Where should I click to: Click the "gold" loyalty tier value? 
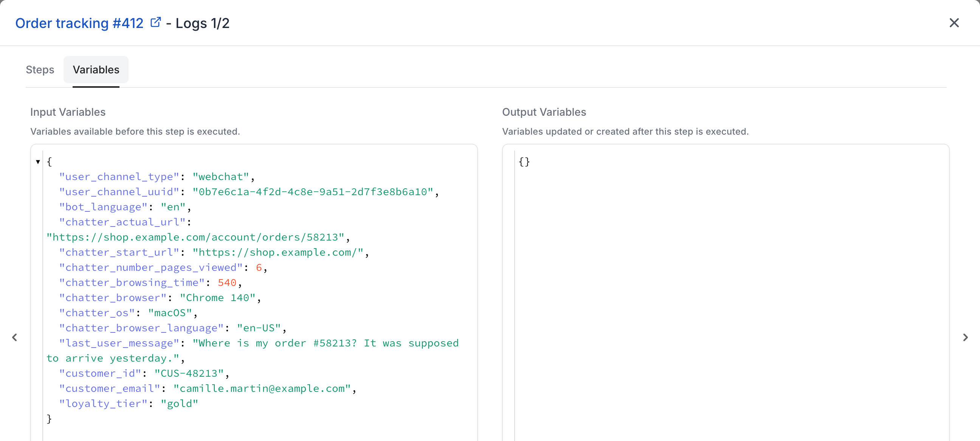(180, 404)
